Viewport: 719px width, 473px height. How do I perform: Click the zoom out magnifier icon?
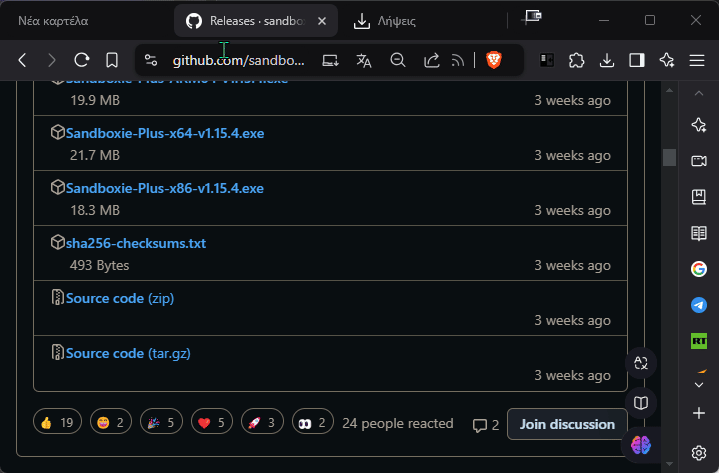click(398, 60)
